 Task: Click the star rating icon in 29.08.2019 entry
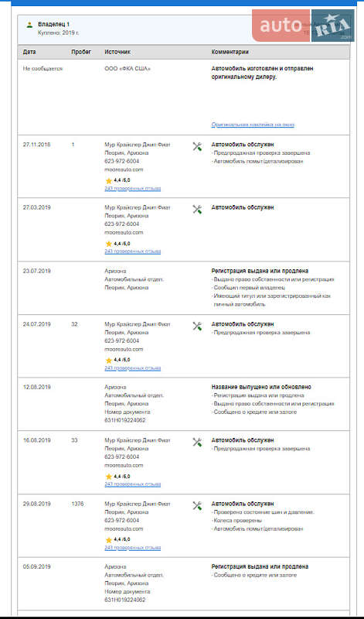coord(109,539)
